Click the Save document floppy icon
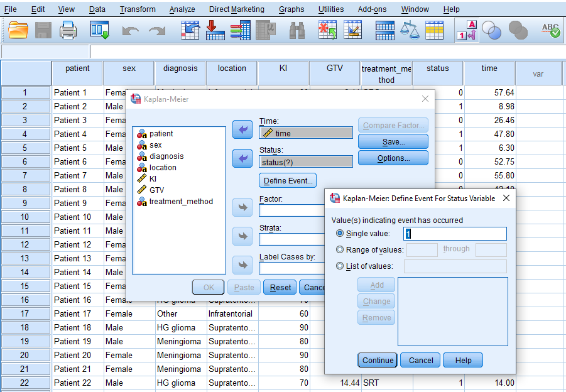This screenshot has height=392, width=566. pyautogui.click(x=43, y=30)
